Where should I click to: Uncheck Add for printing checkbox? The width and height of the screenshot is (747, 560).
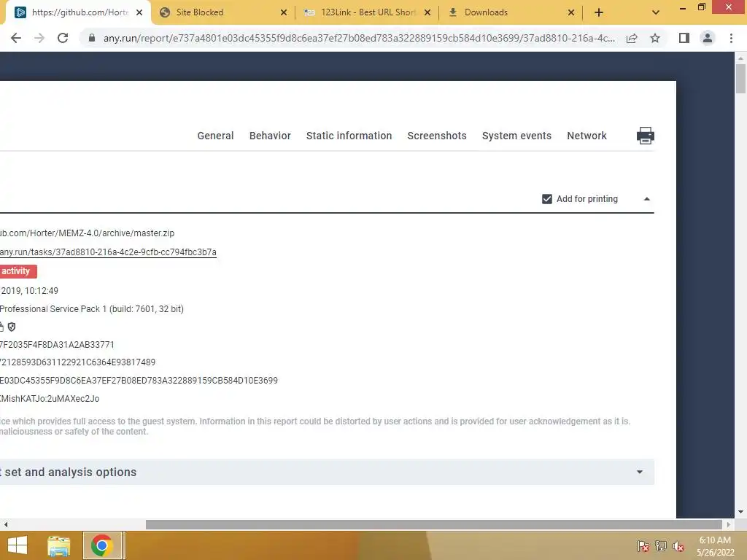(547, 199)
